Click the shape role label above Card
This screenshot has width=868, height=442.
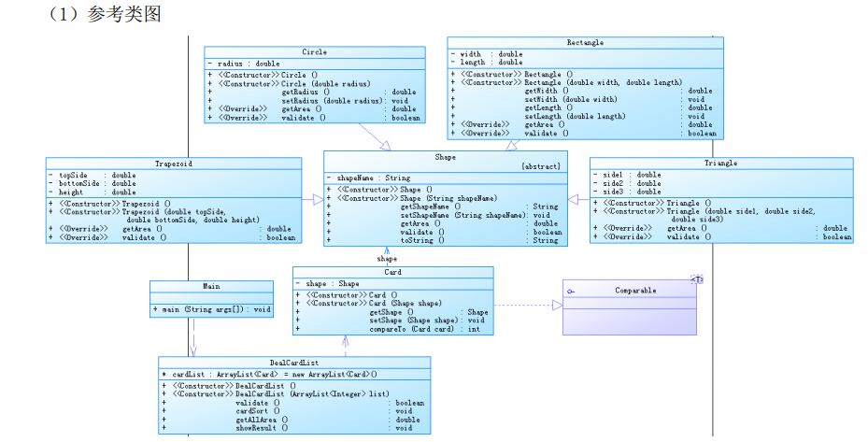coord(387,259)
